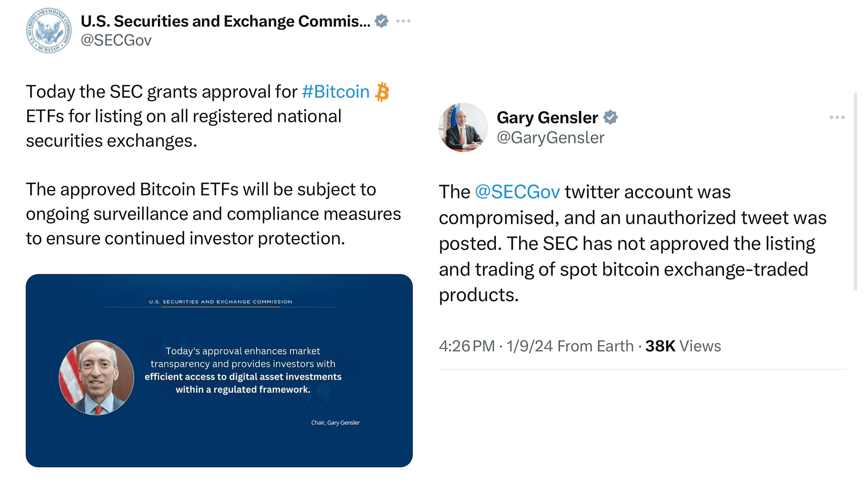Click the 1/9/24 date link

point(529,345)
